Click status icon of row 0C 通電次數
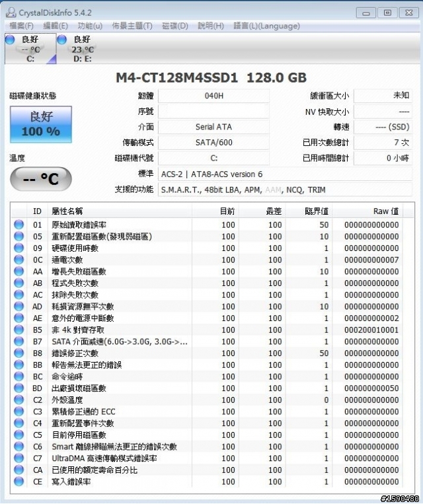This screenshot has width=423, height=504. (x=19, y=260)
